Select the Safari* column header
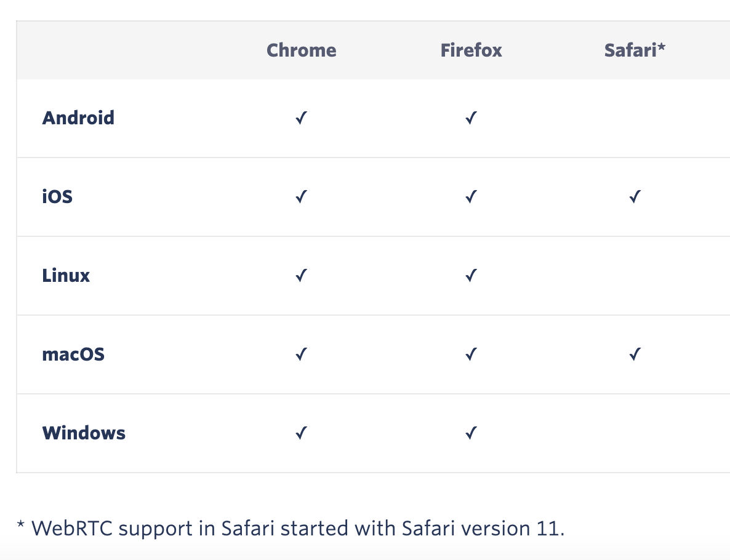The image size is (730, 560). pyautogui.click(x=635, y=50)
